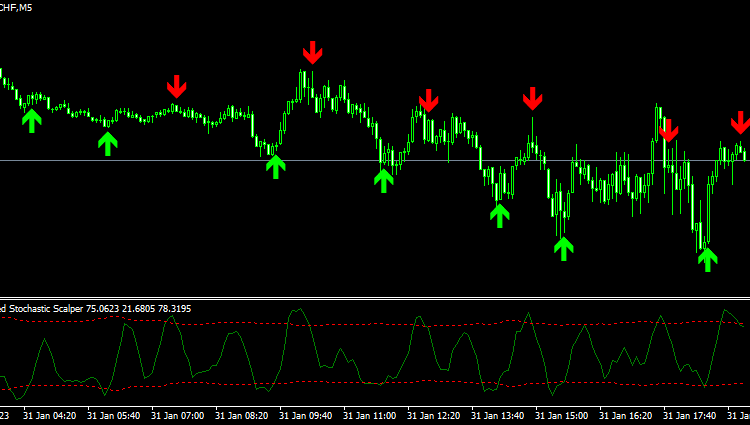Viewport: 750px width, 425px height.
Task: Click the red sell arrow near 07:00
Action: (x=177, y=86)
